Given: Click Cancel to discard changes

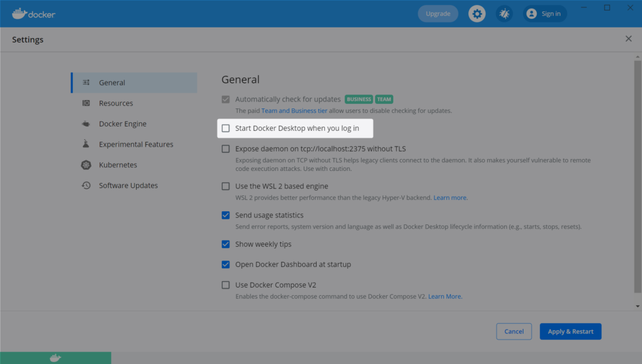Looking at the screenshot, I should (x=514, y=331).
